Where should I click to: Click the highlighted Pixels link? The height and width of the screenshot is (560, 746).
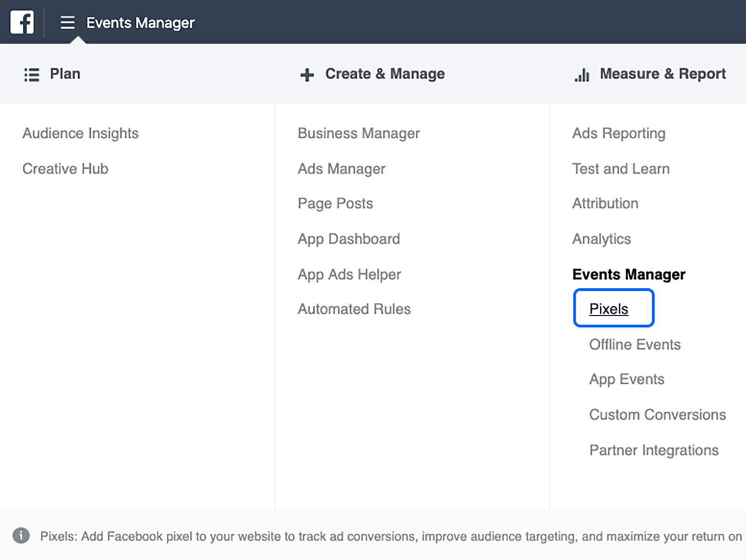(x=609, y=309)
